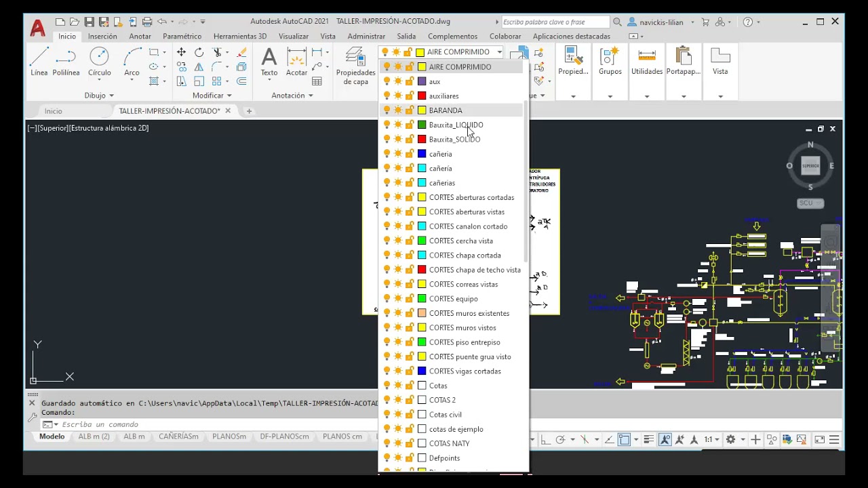This screenshot has width=868, height=488.
Task: Click the Hatch (Sombreado) icon in Dibujo
Action: (x=154, y=81)
